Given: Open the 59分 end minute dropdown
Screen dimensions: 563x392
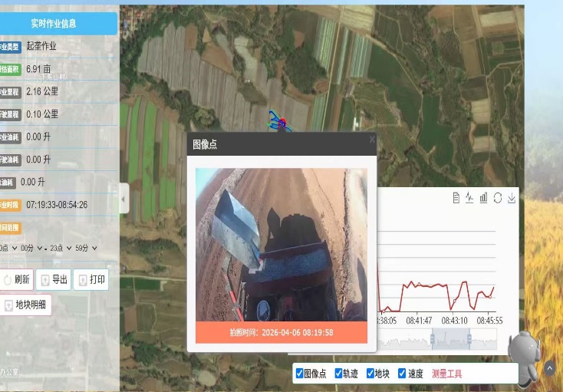Looking at the screenshot, I should coord(86,248).
